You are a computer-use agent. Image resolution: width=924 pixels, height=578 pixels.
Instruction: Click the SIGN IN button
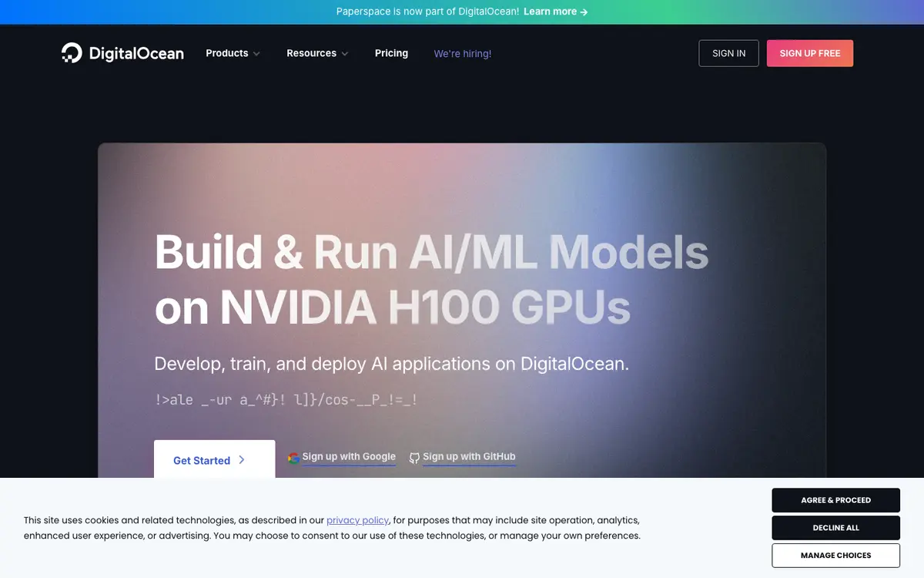click(729, 53)
